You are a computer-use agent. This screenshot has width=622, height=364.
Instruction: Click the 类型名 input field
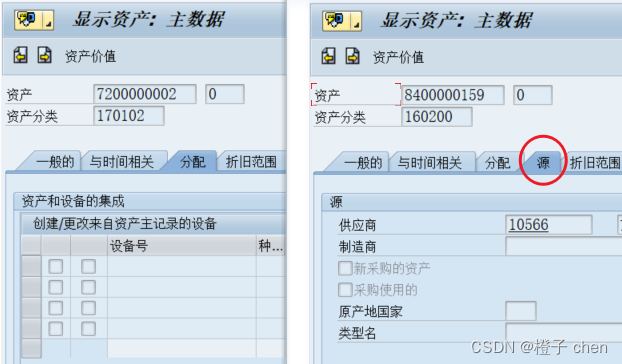(x=564, y=332)
